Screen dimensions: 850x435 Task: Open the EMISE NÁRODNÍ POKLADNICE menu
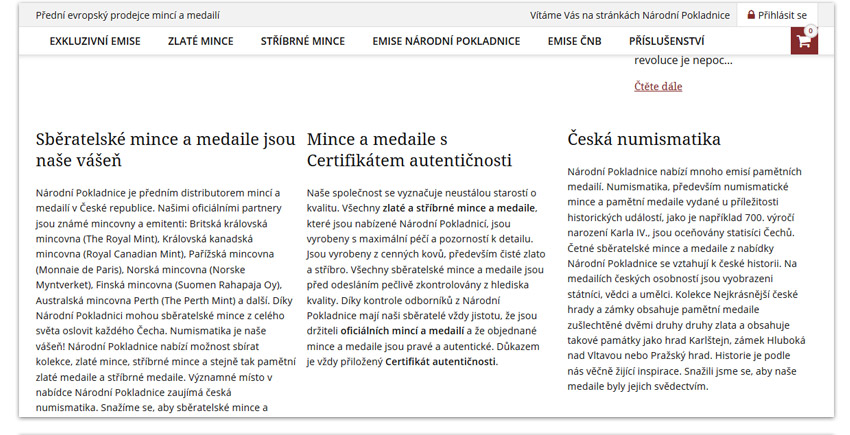click(x=446, y=41)
